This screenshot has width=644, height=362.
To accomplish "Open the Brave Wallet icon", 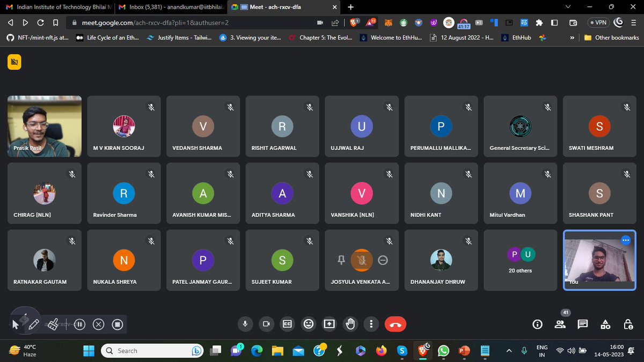I will click(x=573, y=23).
